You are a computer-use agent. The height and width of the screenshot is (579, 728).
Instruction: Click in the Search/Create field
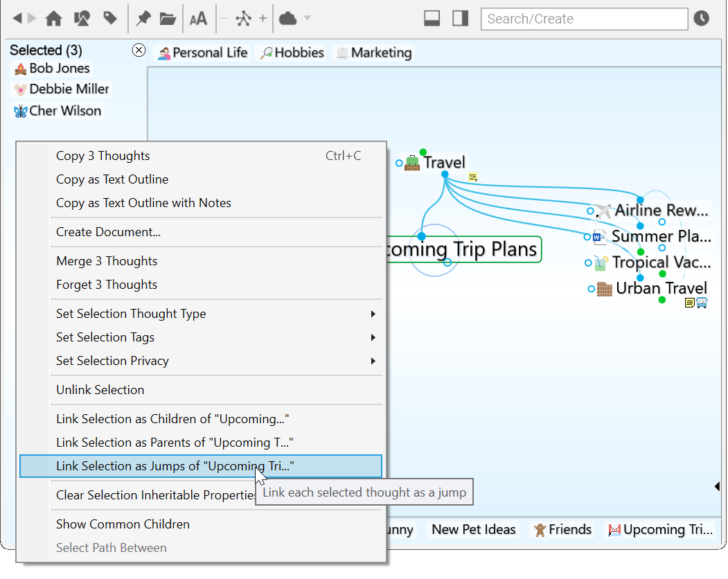point(584,19)
